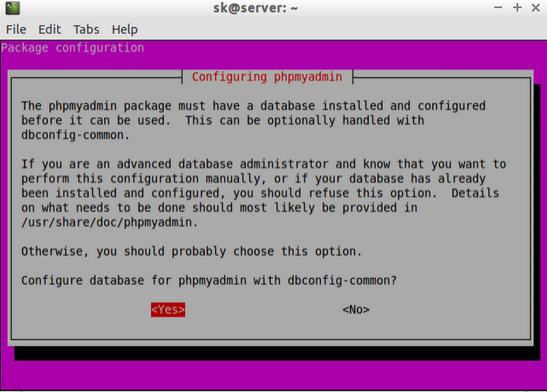The image size is (547, 392).
Task: Choose the <No> button
Action: [x=356, y=310]
